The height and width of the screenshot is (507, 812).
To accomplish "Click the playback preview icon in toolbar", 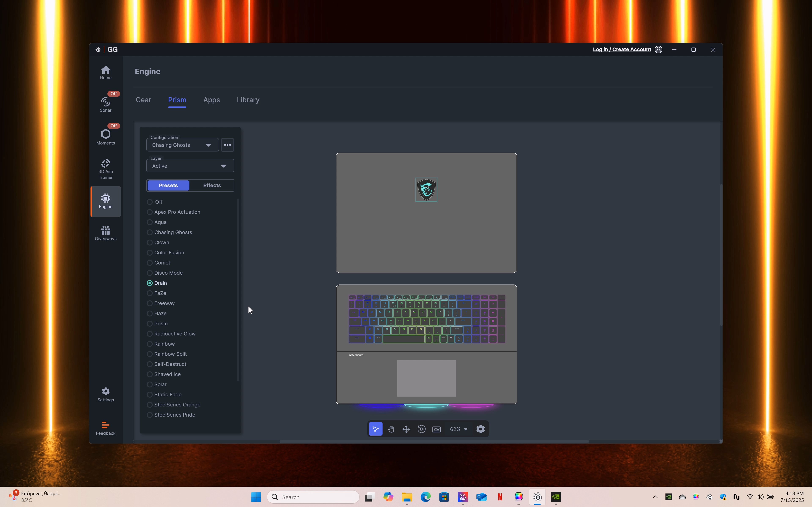I will 421,429.
